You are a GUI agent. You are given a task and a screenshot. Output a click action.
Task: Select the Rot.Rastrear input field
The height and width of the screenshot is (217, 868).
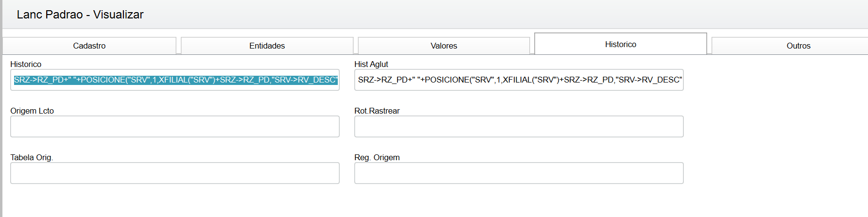(519, 127)
